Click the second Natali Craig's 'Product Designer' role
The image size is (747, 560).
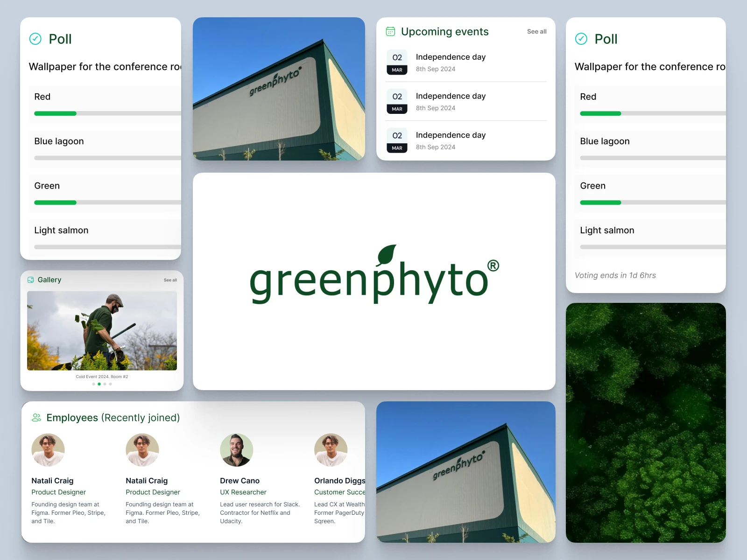tap(153, 492)
